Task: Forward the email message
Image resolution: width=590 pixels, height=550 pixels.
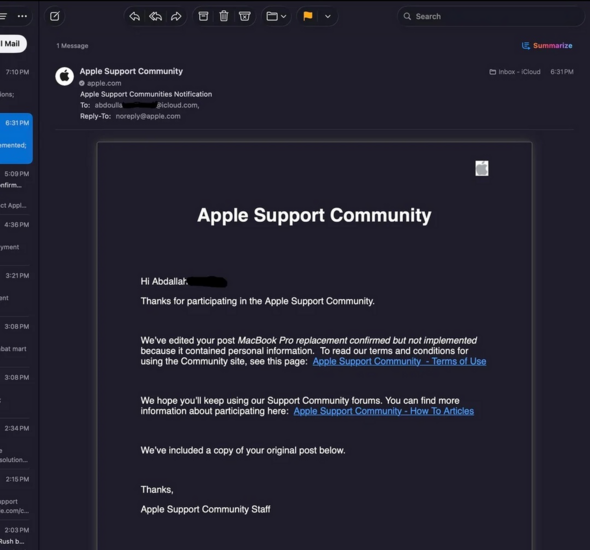Action: (x=176, y=16)
